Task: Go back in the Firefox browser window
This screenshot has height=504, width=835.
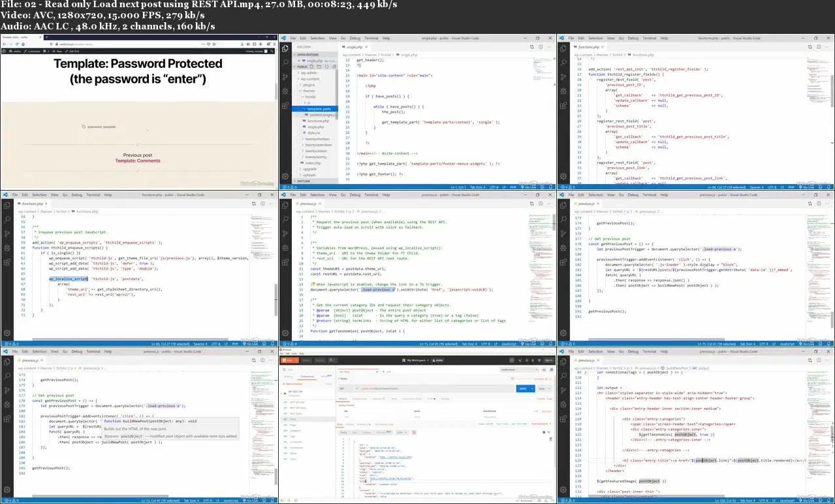Action: pyautogui.click(x=4, y=44)
